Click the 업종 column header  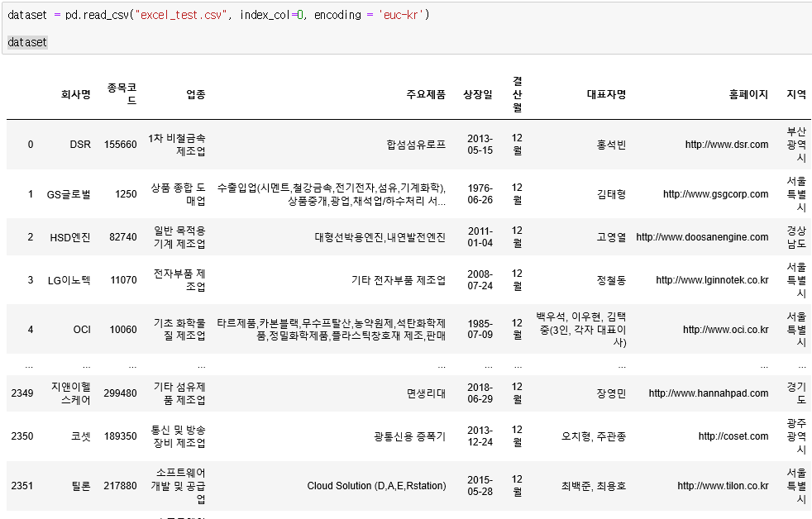[196, 94]
